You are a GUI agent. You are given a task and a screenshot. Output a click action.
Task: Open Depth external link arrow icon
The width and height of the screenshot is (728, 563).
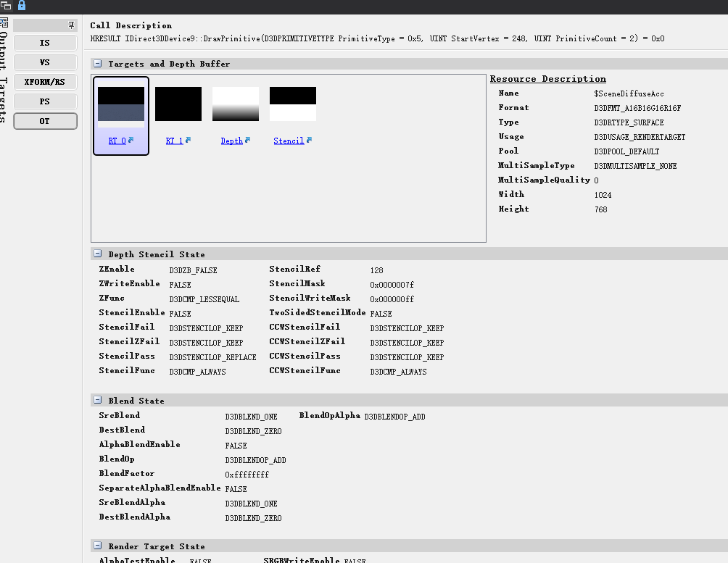click(x=247, y=140)
